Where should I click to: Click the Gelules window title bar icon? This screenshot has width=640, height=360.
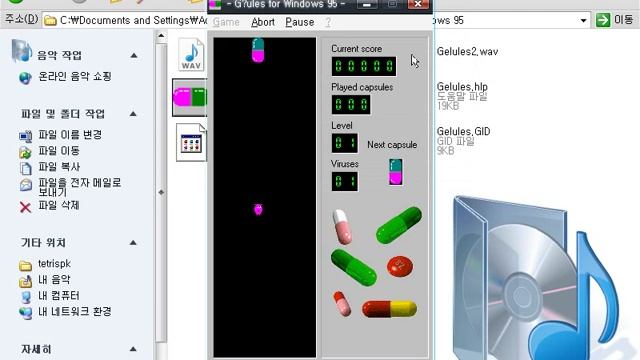(215, 4)
